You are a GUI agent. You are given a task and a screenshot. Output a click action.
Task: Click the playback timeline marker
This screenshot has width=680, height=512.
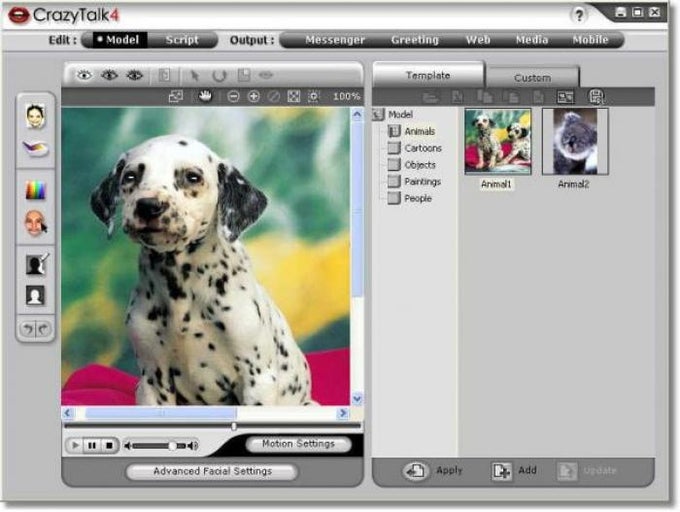coord(234,427)
